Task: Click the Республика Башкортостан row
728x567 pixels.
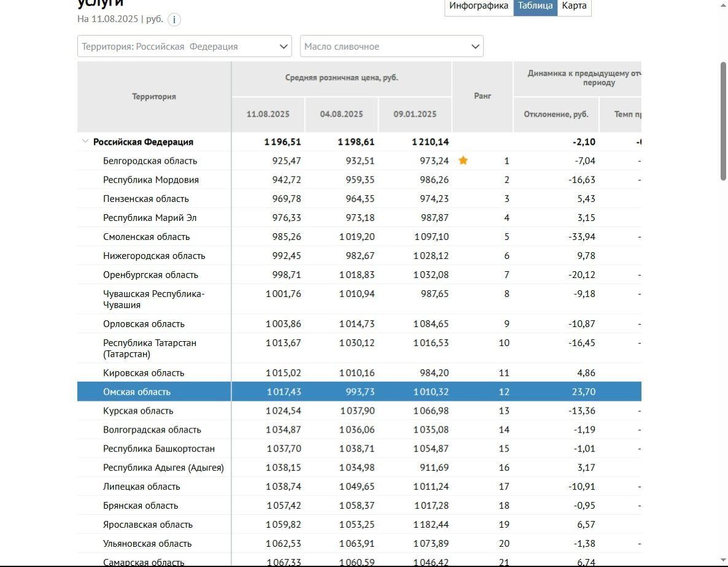Action: 159,449
